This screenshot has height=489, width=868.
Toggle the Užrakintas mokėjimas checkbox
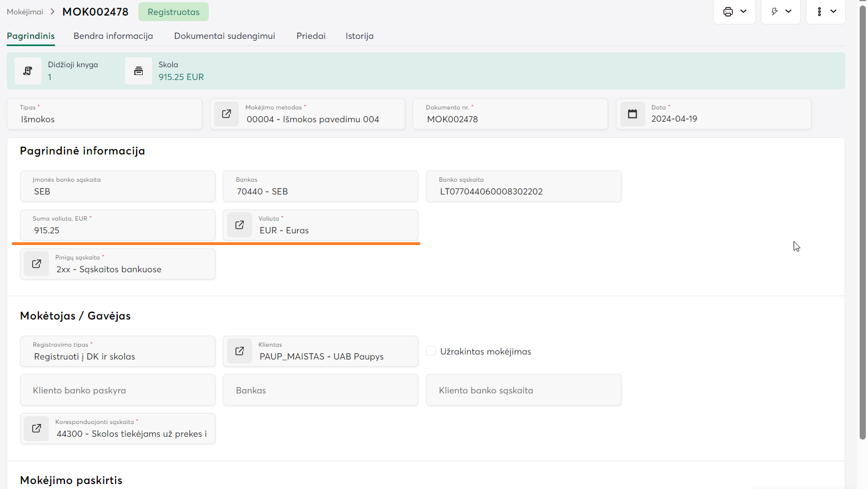coord(431,351)
